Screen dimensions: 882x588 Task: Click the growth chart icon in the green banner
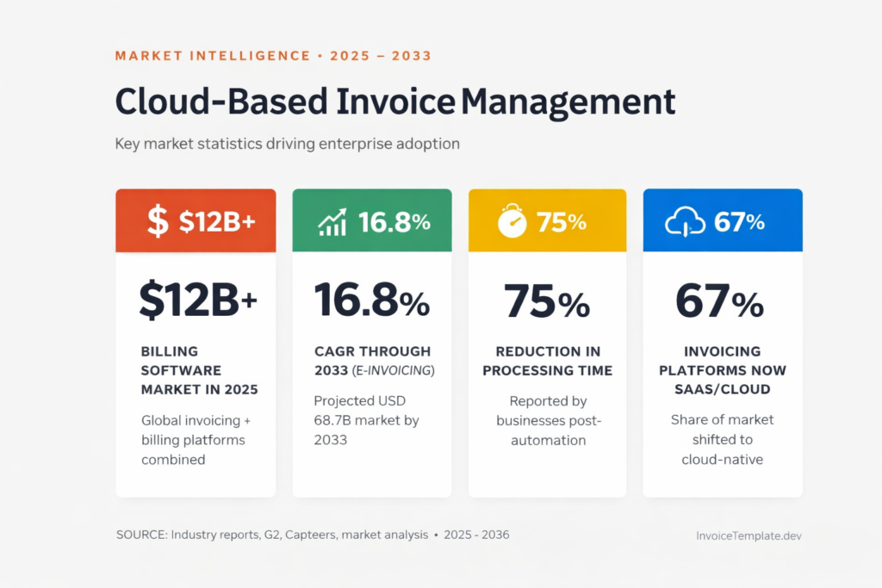pos(332,222)
